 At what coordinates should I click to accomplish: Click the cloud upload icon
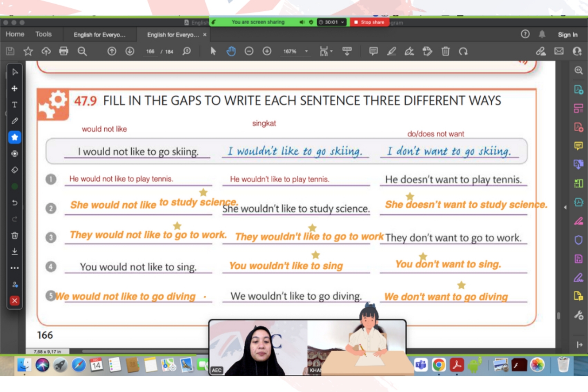pyautogui.click(x=46, y=51)
